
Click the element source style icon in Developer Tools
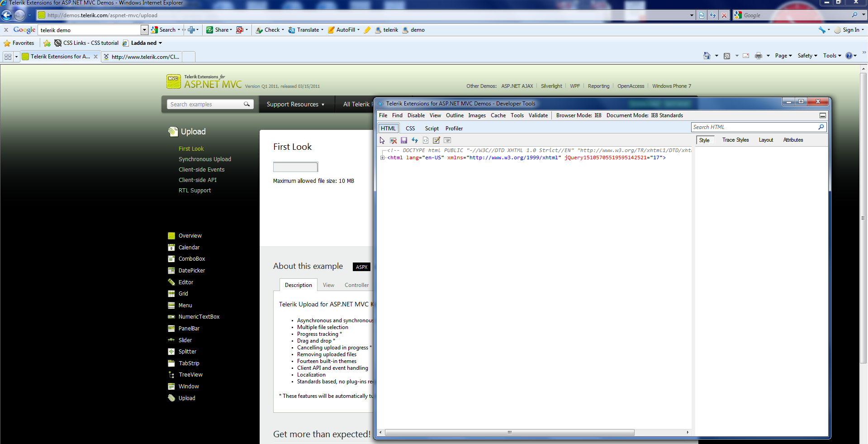426,140
